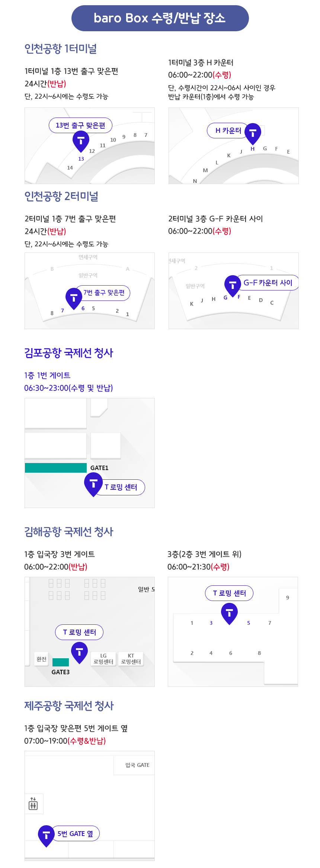Click the T pin beside H 카운터 label
The width and height of the screenshot is (320, 868).
(x=253, y=133)
